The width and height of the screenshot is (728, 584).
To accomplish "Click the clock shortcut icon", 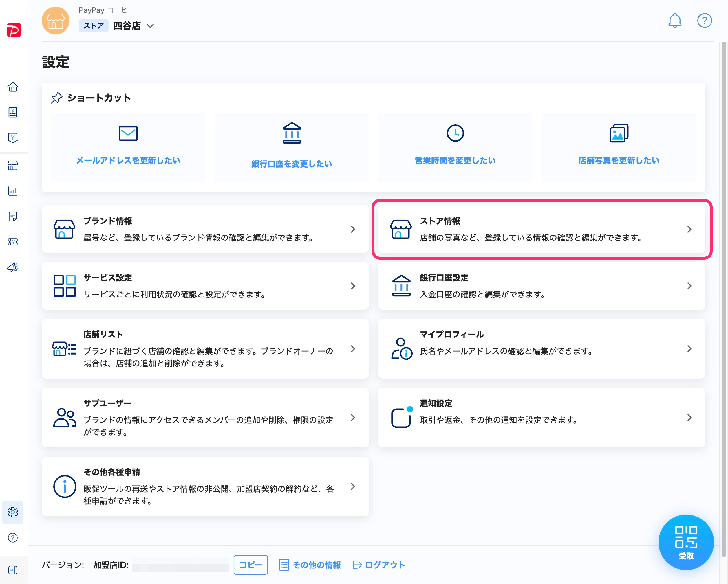I will tap(455, 133).
